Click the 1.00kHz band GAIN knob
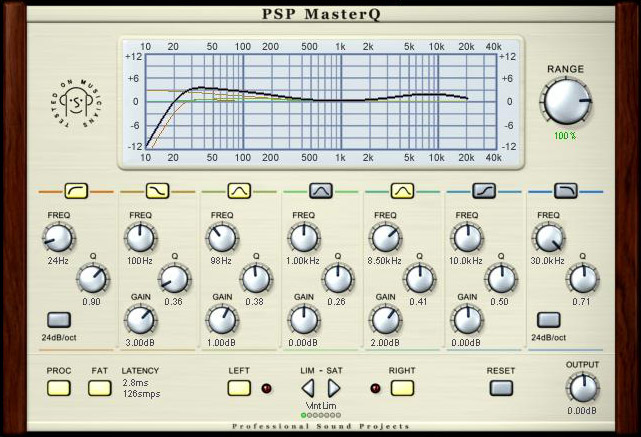Viewport: 641px width, 437px height. [304, 320]
